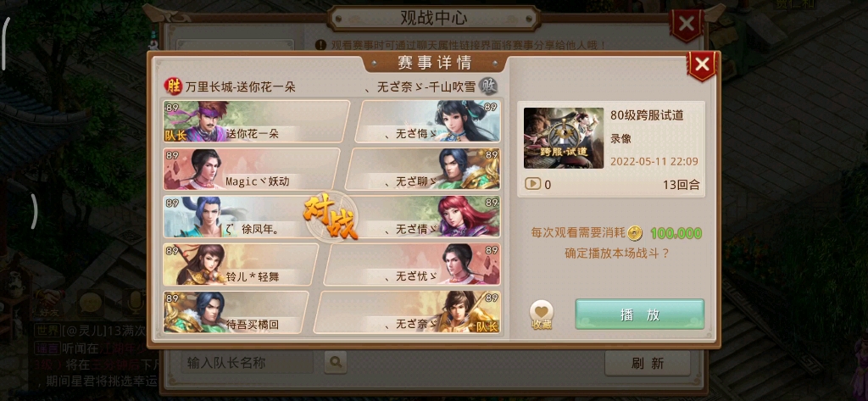Click the 对战 versus emblem
This screenshot has height=401, width=868.
(x=331, y=216)
